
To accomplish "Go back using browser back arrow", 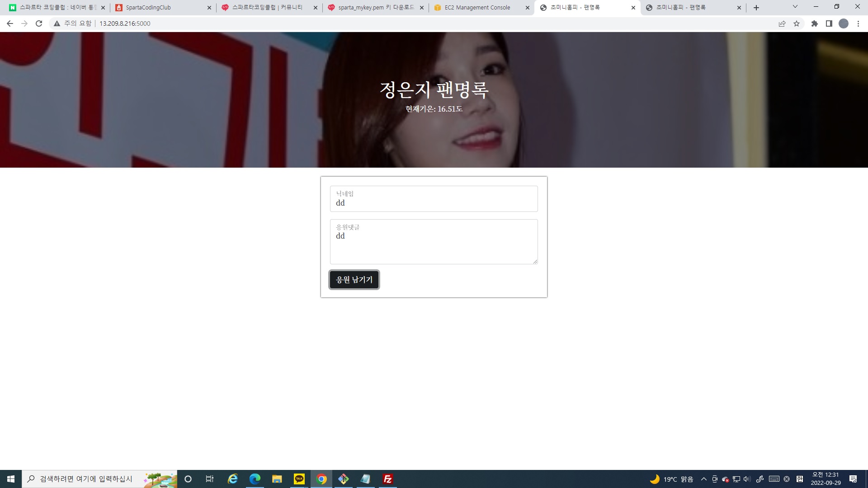I will click(10, 23).
